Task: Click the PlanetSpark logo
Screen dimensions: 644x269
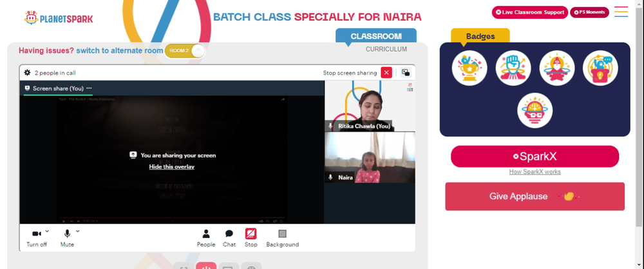Action: [x=59, y=17]
